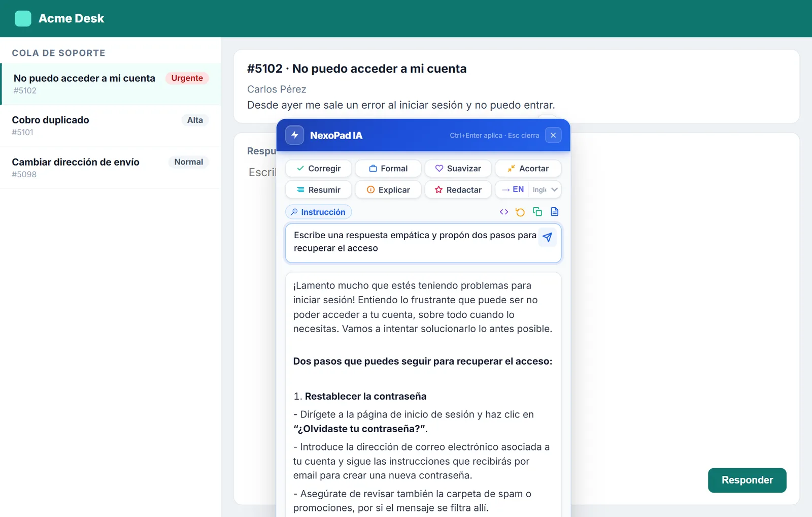Click the Acme Desk logo square
This screenshot has height=517, width=812.
(23, 18)
